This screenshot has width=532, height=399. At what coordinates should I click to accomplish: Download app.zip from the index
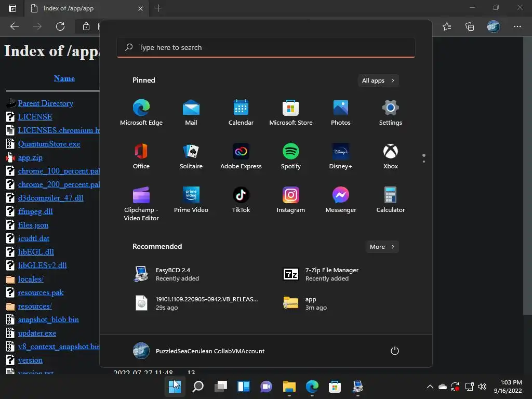click(x=30, y=157)
